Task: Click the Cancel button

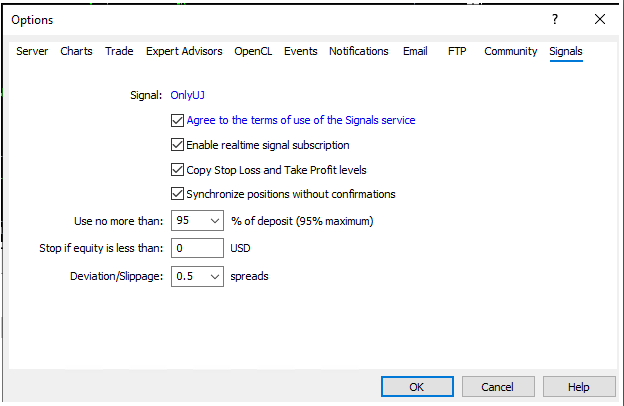Action: (x=498, y=386)
